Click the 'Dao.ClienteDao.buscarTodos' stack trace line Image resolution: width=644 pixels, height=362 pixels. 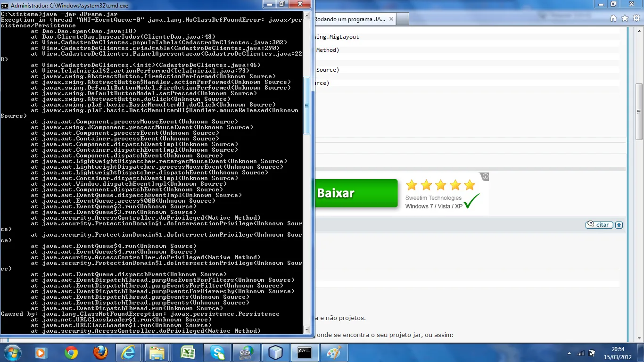coord(123,37)
